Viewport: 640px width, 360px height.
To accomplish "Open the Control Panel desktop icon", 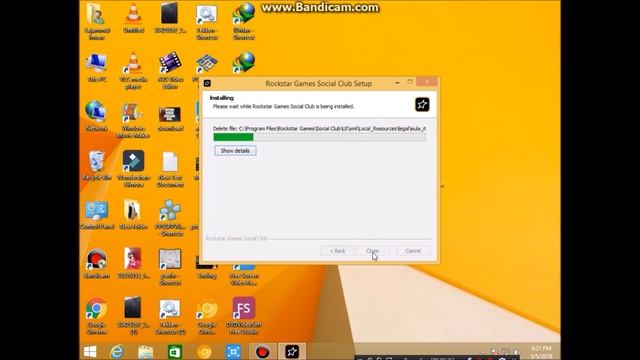I will [x=97, y=215].
